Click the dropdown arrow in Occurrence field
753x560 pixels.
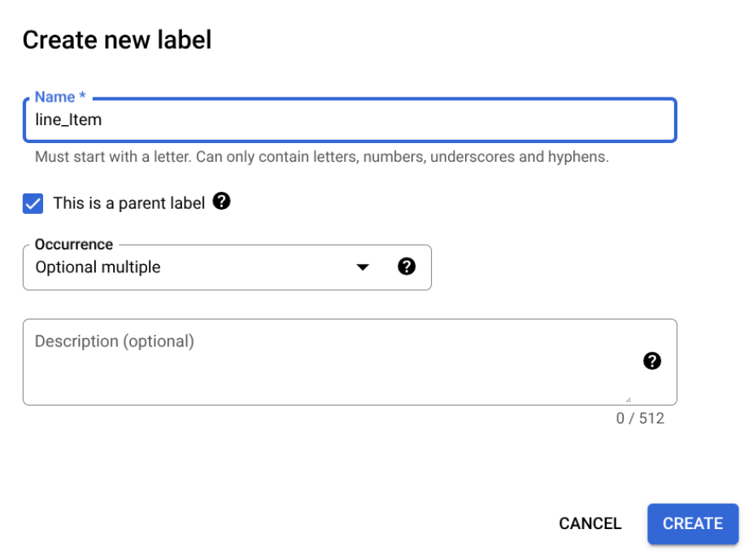(x=363, y=267)
